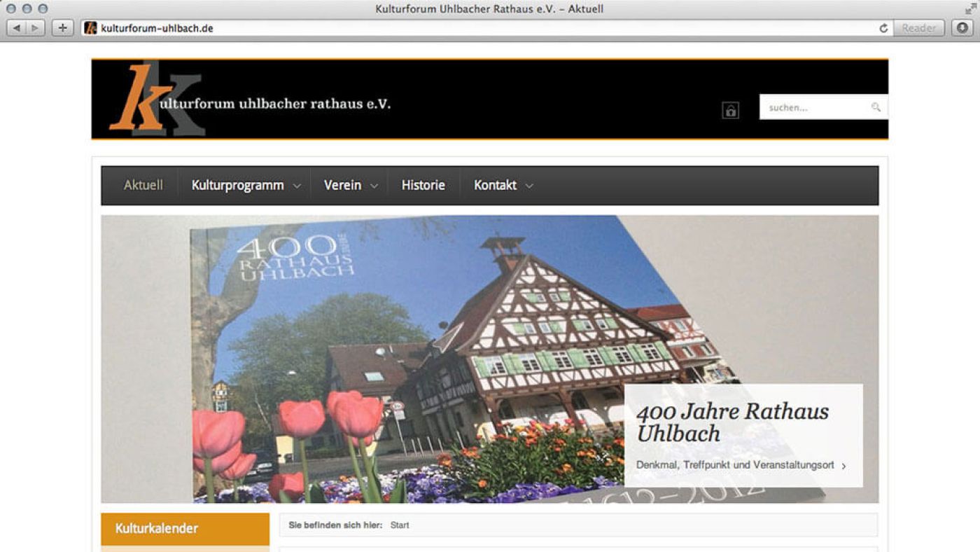Open the 400 Jahre Rathaus Uhlbach headline
Screen dimensions: 980x552
point(731,422)
